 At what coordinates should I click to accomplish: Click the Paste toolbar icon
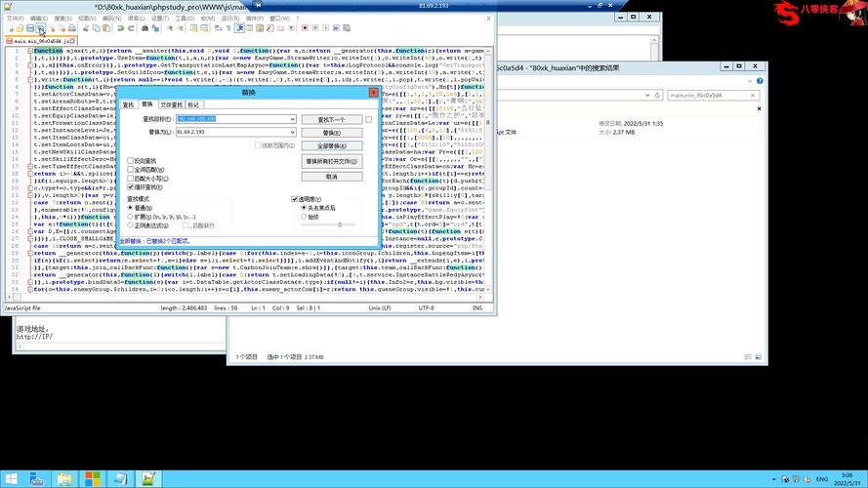106,28
